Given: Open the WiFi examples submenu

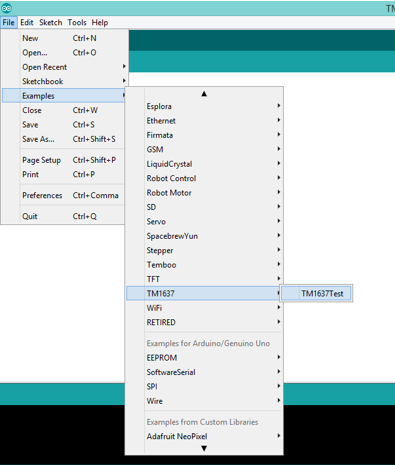Looking at the screenshot, I should click(x=204, y=308).
